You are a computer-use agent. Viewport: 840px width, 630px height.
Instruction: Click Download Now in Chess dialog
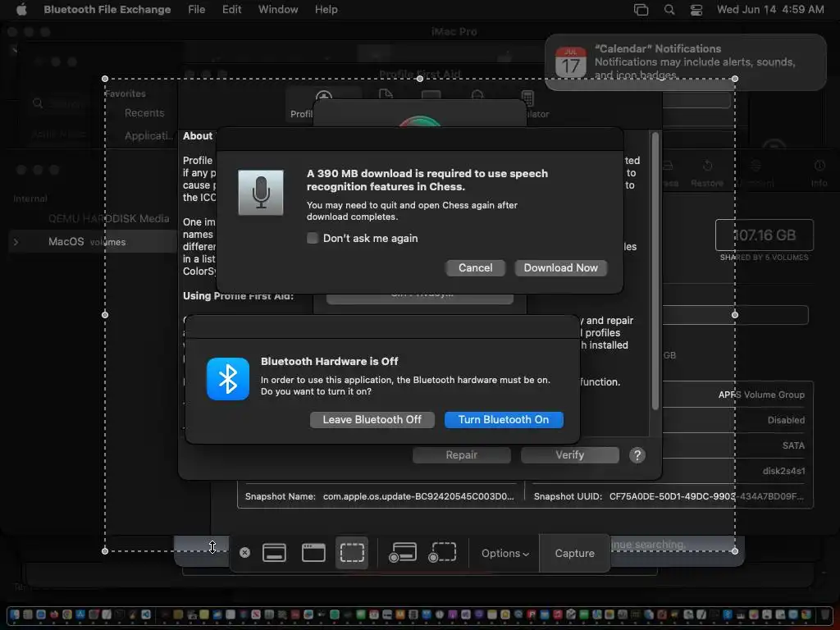point(560,268)
